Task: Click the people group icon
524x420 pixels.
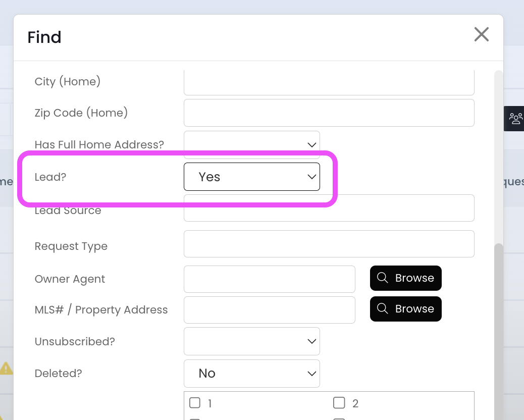Action: pyautogui.click(x=515, y=119)
